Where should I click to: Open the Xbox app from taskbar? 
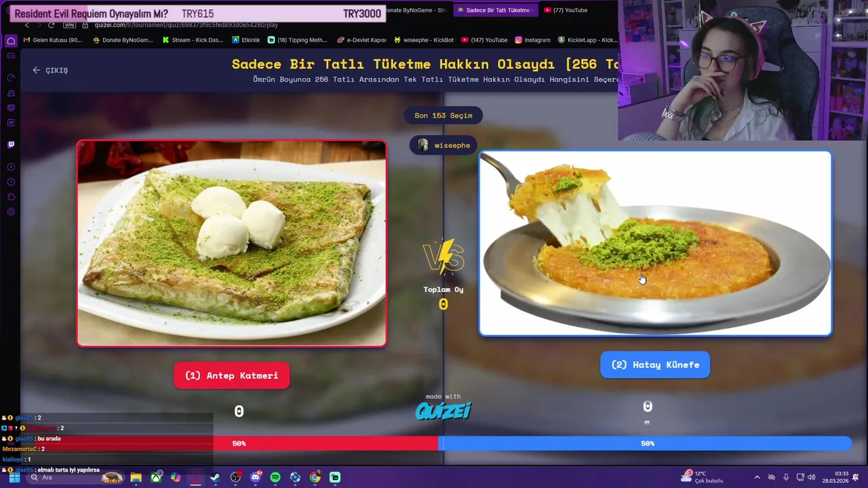(156, 477)
